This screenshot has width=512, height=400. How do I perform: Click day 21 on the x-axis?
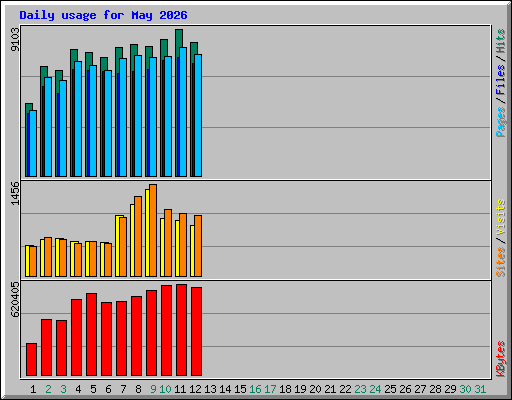pos(330,389)
